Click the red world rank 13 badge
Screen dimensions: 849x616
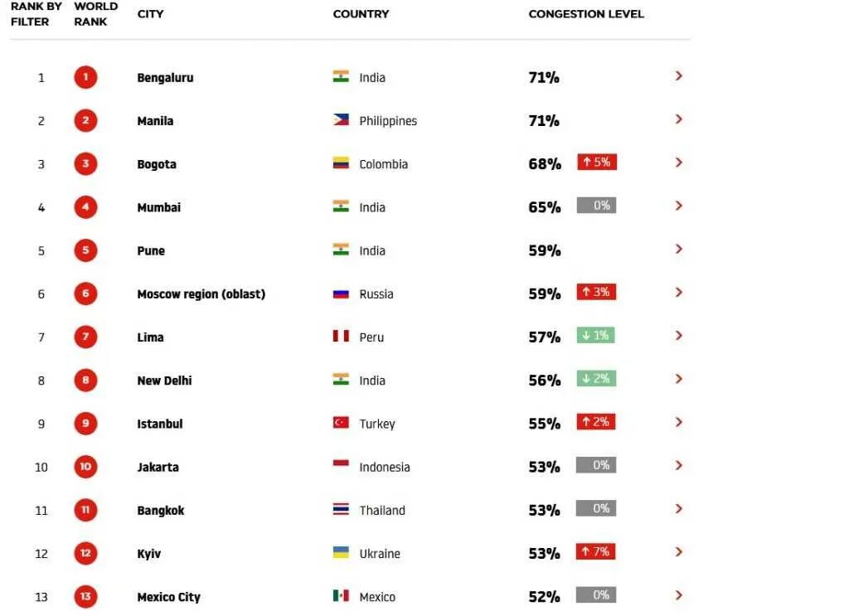tap(85, 596)
